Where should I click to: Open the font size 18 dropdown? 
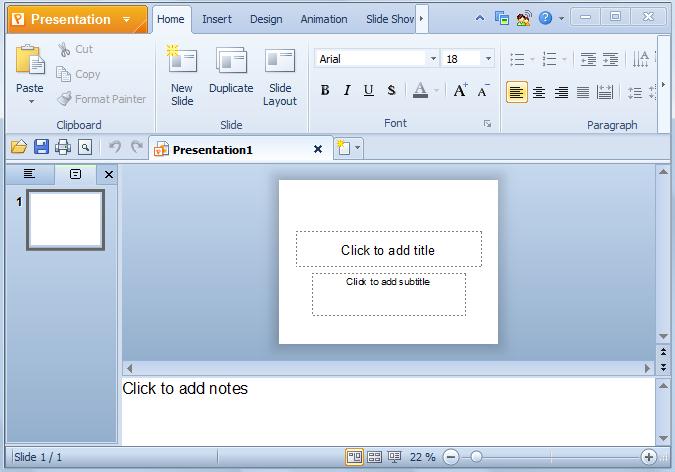tap(488, 59)
